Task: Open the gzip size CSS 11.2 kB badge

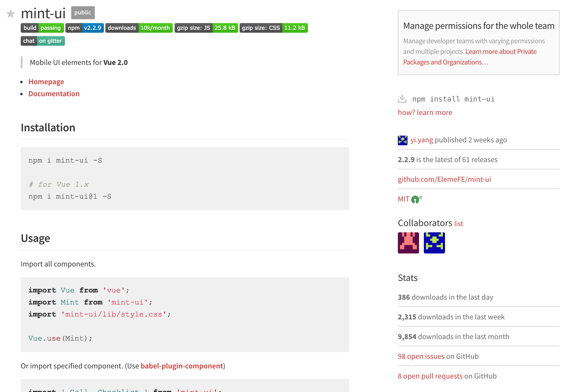Action: click(273, 28)
